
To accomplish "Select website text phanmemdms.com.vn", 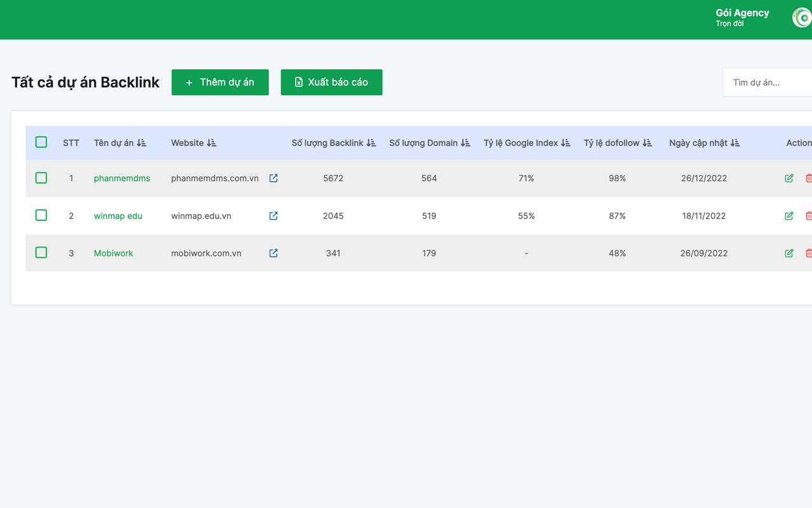I will point(215,178).
